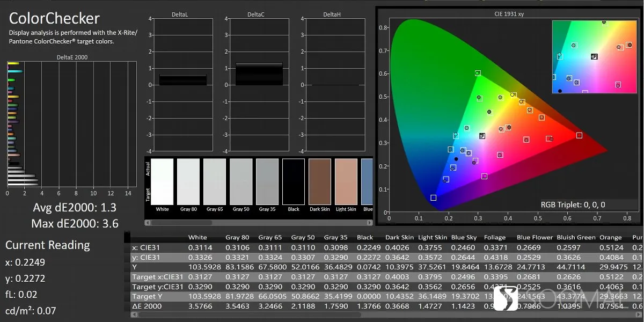The height and width of the screenshot is (322, 644).
Task: Select the Gray 35 color swatch
Action: click(x=267, y=181)
